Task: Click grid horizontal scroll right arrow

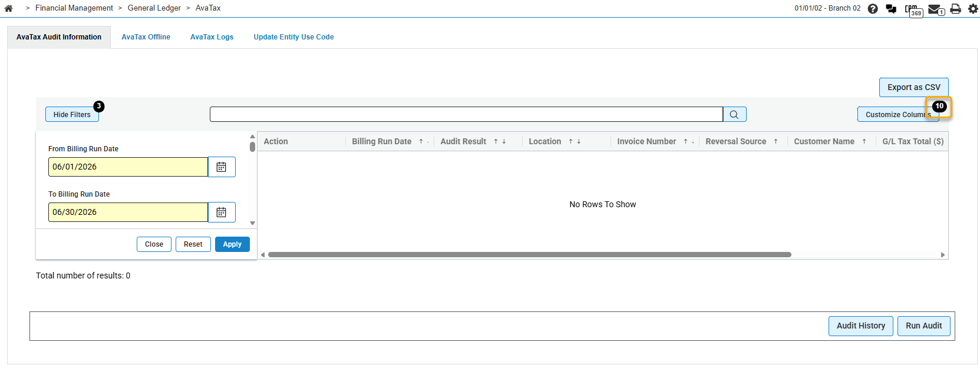Action: (943, 255)
